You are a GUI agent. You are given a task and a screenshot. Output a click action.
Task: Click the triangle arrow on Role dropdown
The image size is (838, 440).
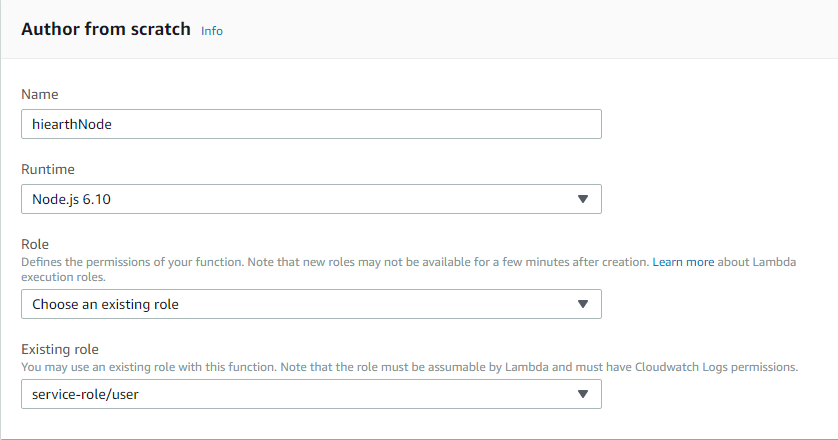pos(584,304)
